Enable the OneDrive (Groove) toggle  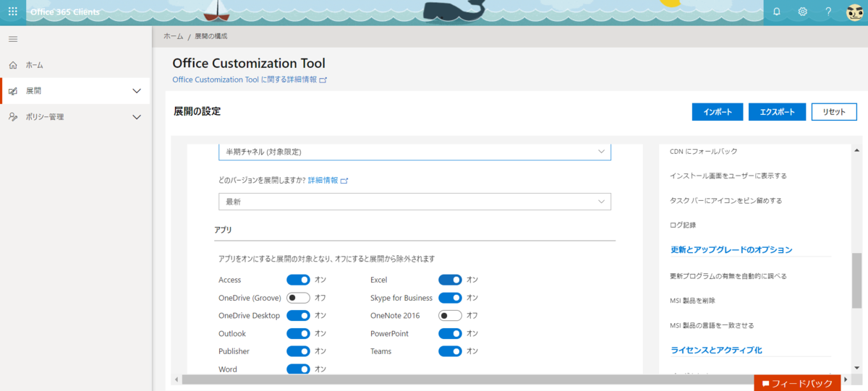298,298
